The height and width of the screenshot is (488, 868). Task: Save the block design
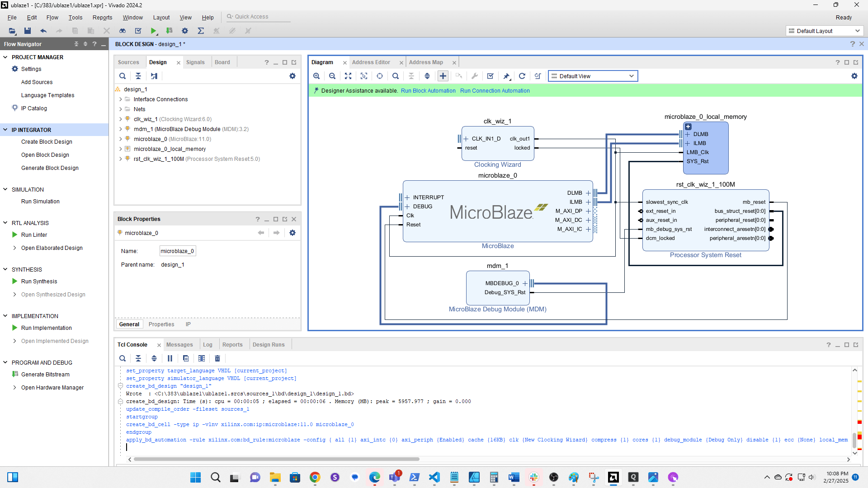coord(28,31)
